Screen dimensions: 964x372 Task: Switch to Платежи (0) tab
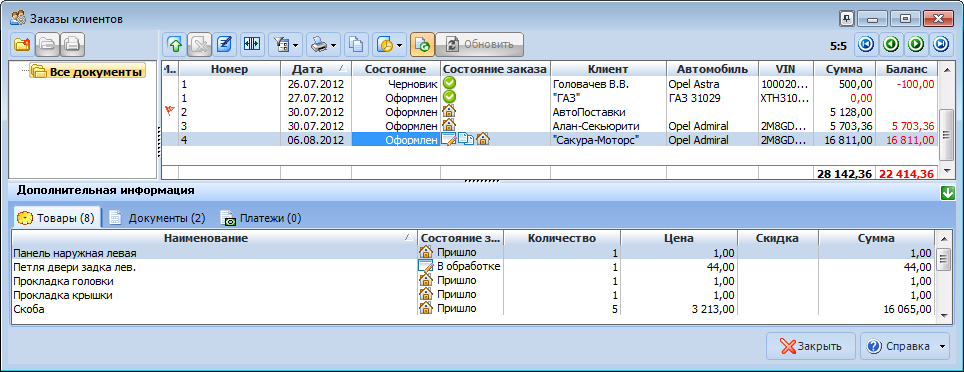pos(262,218)
